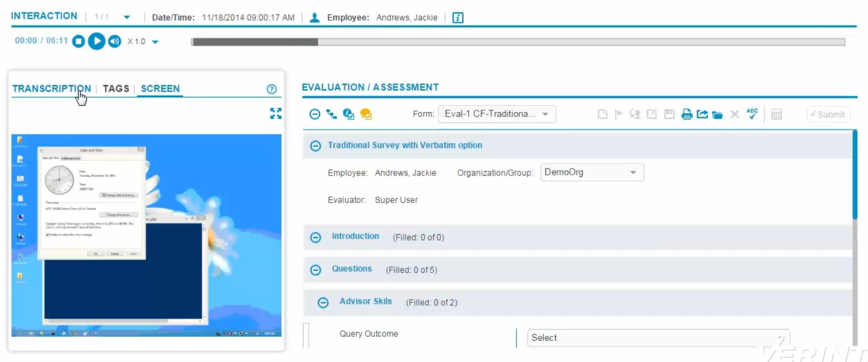Export the evaluation with share icon
Viewport: 868px width, 362px height.
click(x=702, y=114)
